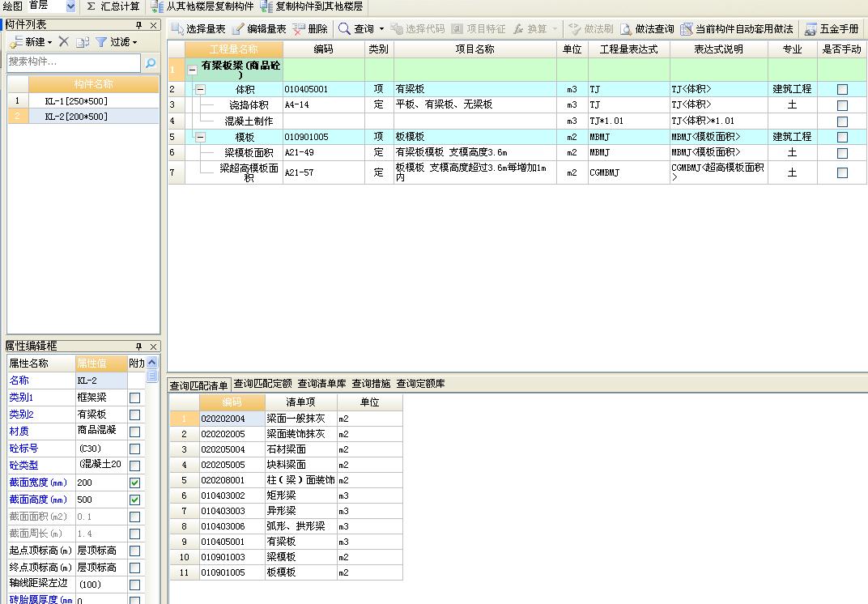
Task: Open the 五金手册 handbook icon
Action: coord(811,29)
